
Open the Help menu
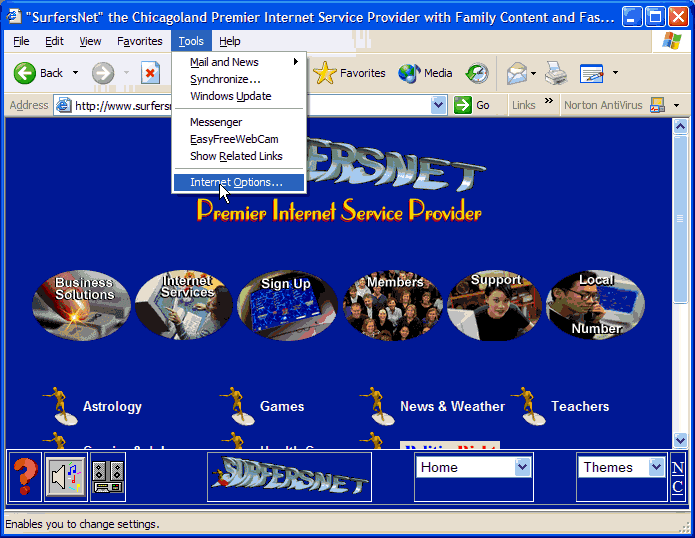pyautogui.click(x=230, y=41)
